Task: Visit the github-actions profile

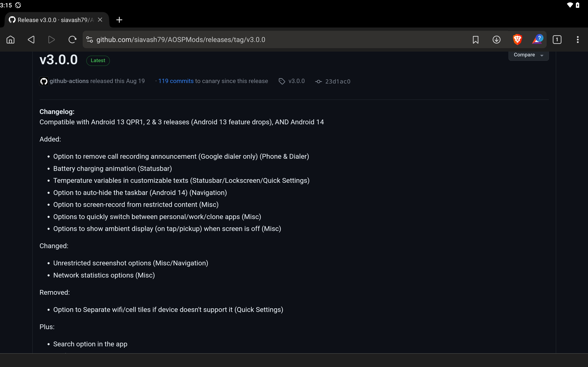Action: 69,81
